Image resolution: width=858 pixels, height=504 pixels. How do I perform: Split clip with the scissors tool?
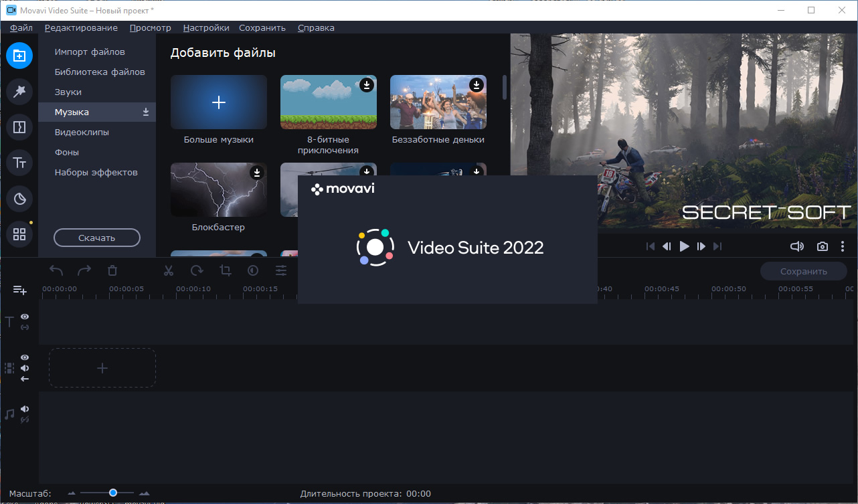point(169,270)
